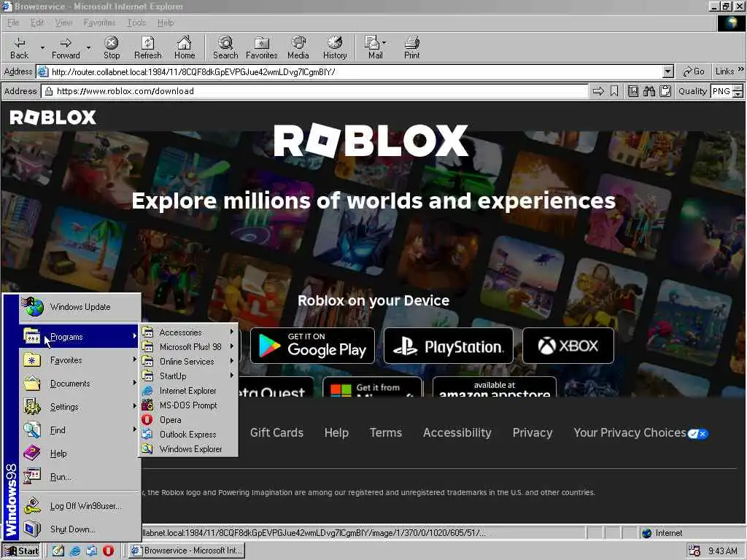
Task: Reload the page using Refresh
Action: (147, 47)
